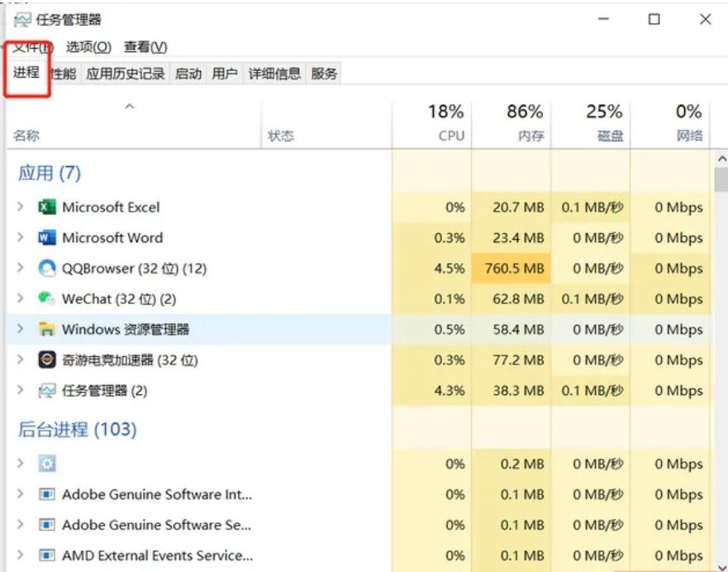728x572 pixels.
Task: Expand the QQBrowser process group
Action: (21, 269)
